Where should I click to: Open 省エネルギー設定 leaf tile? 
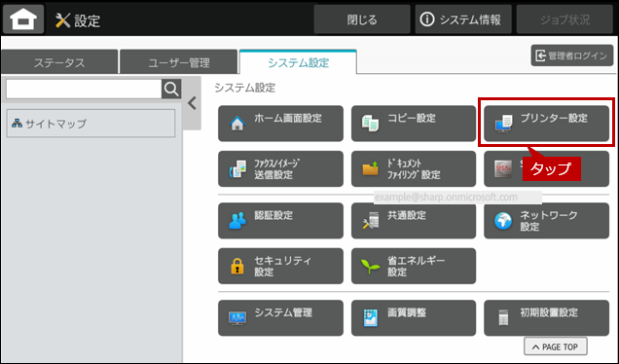[414, 266]
